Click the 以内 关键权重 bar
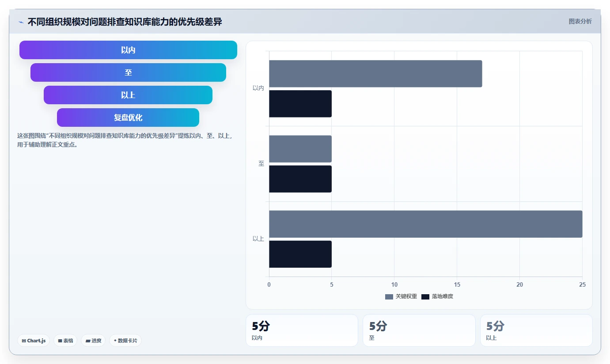The image size is (610, 364). point(375,74)
